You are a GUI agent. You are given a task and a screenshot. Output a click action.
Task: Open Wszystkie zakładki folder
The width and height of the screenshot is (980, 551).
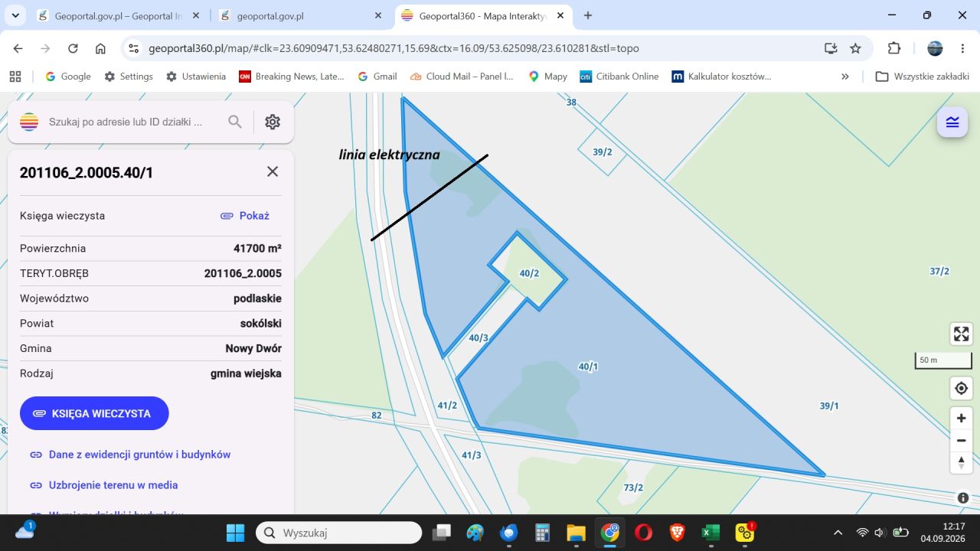tap(923, 77)
